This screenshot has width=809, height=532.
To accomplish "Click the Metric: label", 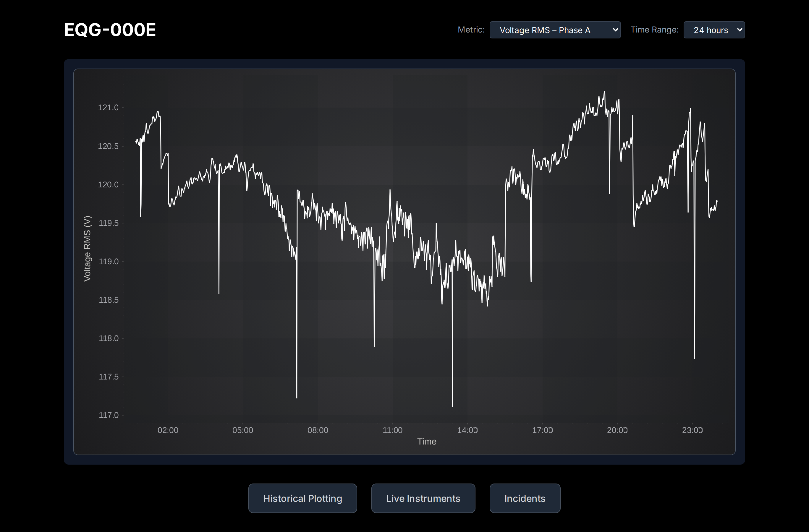I will point(471,30).
